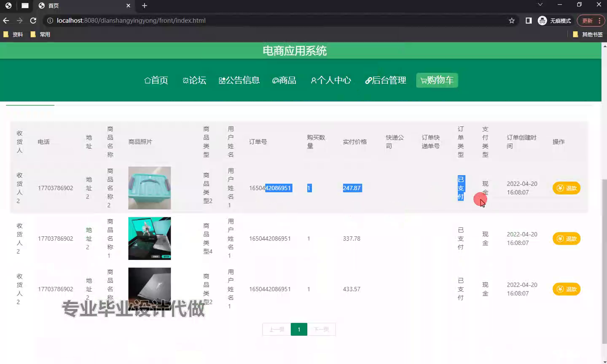Click the 电话 column header

point(44,142)
